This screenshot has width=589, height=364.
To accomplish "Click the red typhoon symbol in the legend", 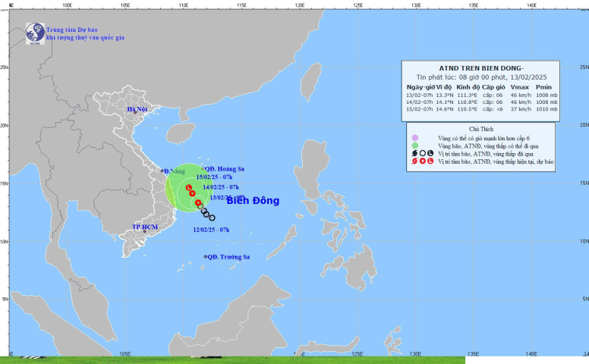I will point(414,162).
